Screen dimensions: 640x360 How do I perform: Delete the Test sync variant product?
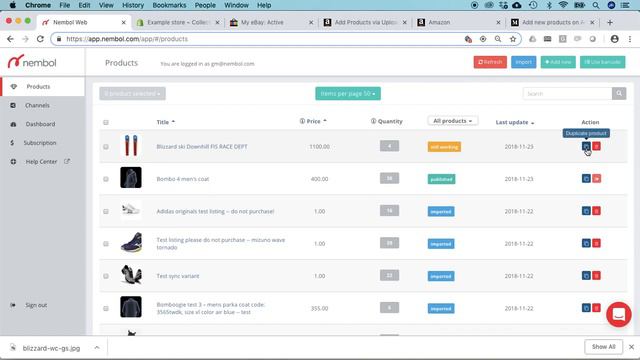596,276
